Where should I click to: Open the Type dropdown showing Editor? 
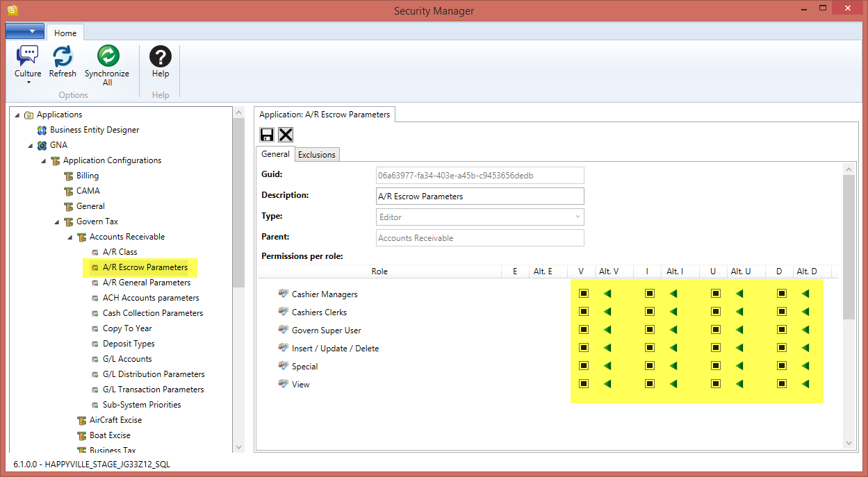point(480,217)
